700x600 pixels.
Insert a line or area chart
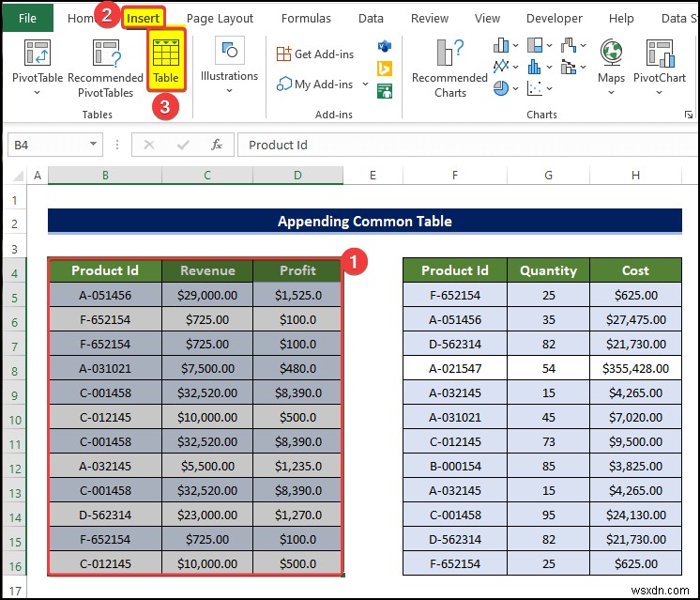[x=501, y=67]
